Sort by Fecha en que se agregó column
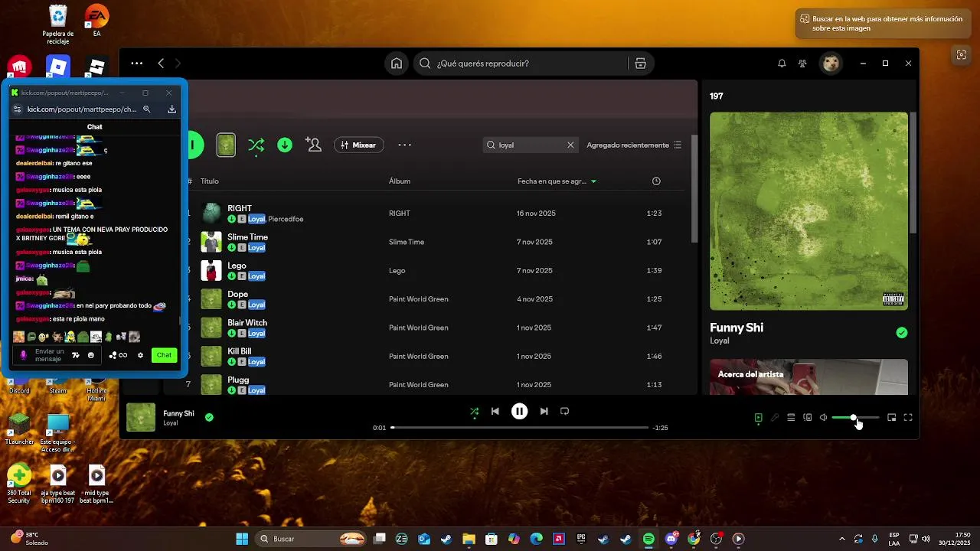Viewport: 980px width, 551px height. (557, 181)
